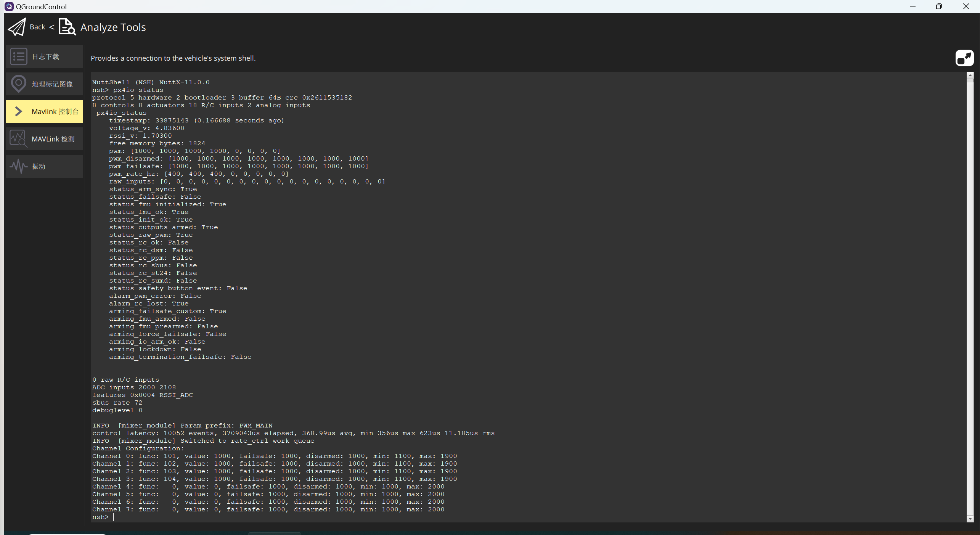The width and height of the screenshot is (980, 535).
Task: Click the "sbus rate 72" line
Action: (x=117, y=403)
